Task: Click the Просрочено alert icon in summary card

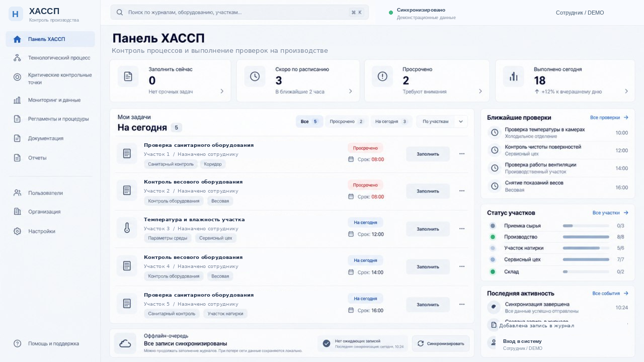Action: point(382,76)
